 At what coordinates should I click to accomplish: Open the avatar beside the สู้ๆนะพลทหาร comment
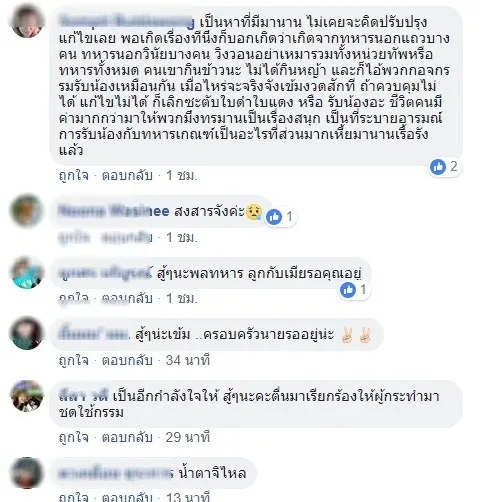(x=27, y=272)
